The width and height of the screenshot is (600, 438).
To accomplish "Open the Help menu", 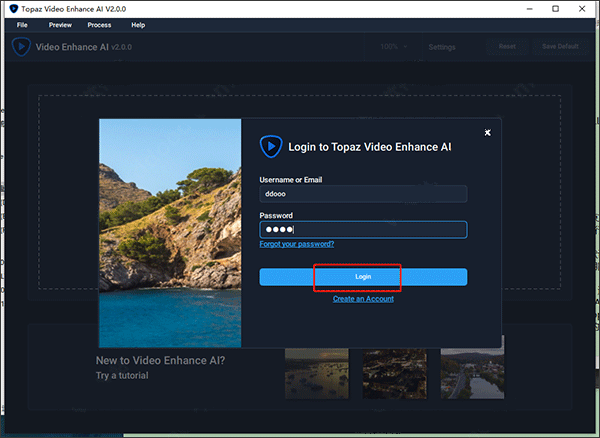I will pos(138,25).
